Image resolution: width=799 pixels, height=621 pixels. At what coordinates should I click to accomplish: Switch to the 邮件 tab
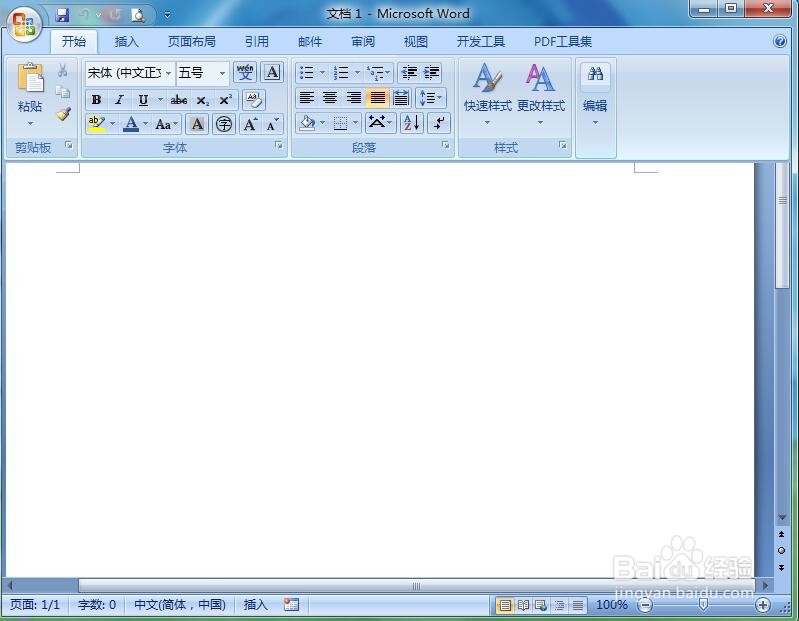[x=310, y=41]
